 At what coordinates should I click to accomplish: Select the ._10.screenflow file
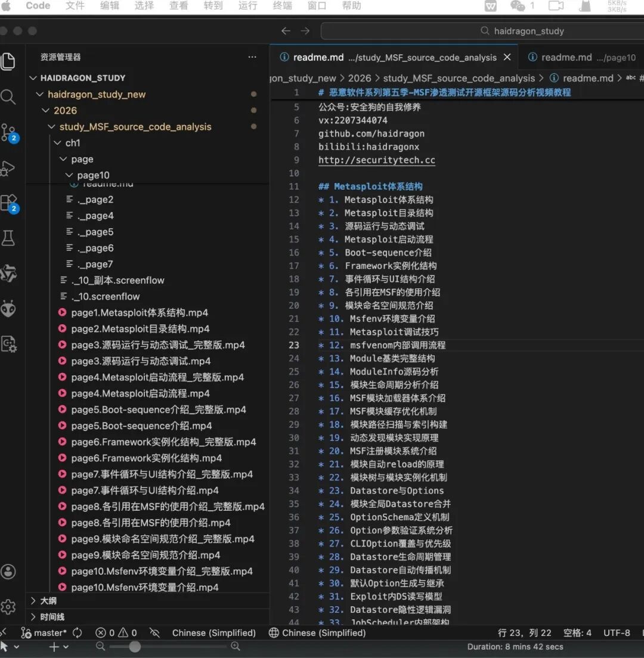106,296
